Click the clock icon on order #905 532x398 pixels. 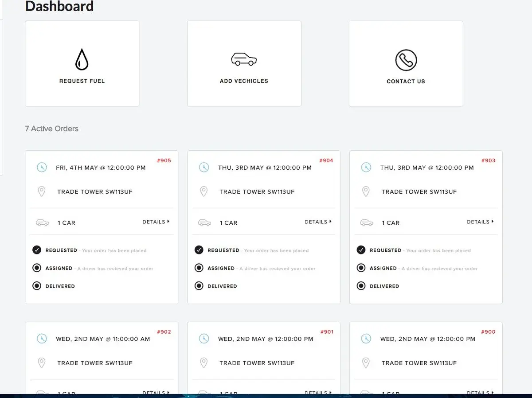pos(42,168)
